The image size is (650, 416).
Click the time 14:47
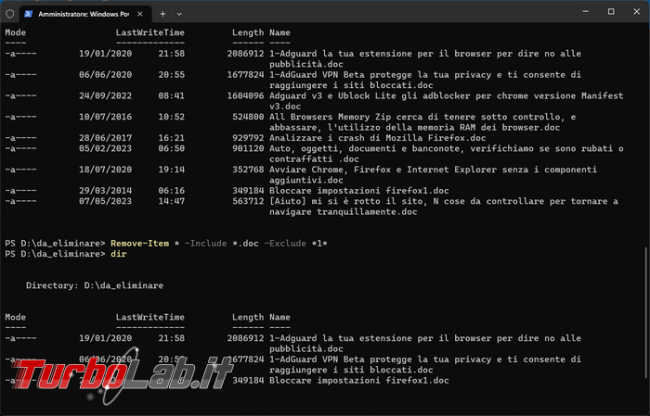tap(172, 201)
